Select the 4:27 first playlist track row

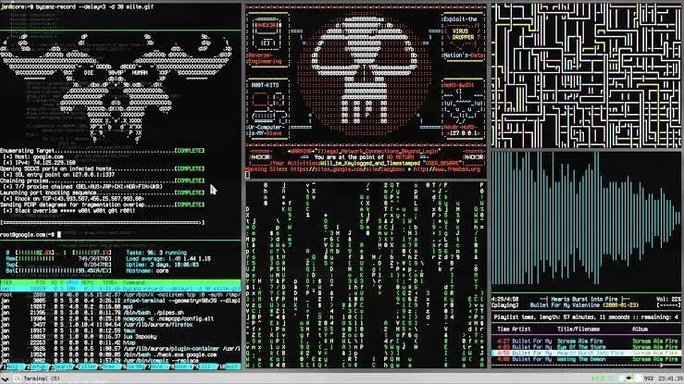(x=586, y=341)
